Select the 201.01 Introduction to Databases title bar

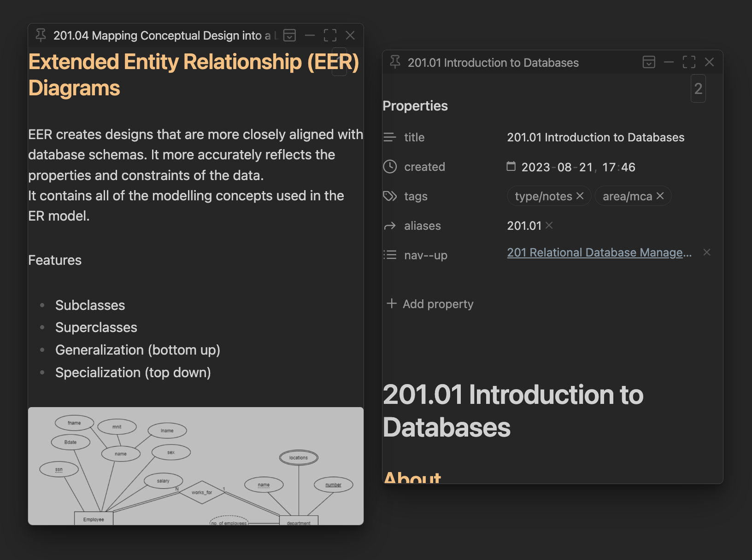point(493,62)
